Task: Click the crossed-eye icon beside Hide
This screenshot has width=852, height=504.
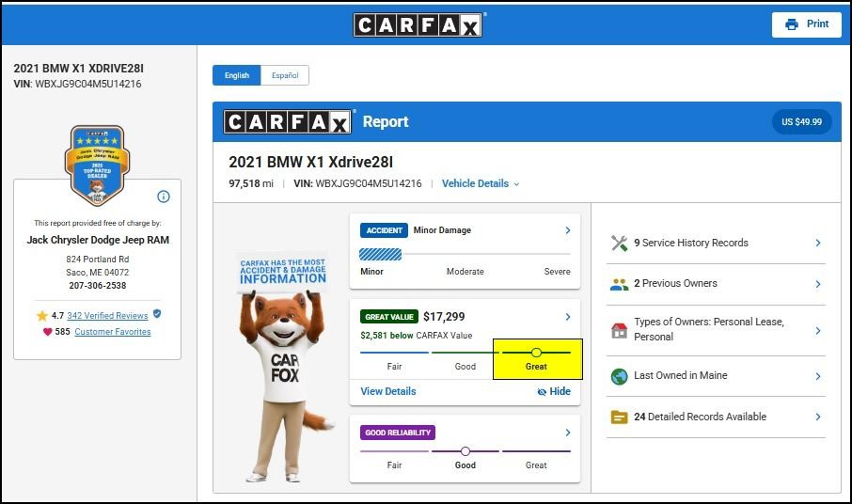Action: tap(542, 391)
